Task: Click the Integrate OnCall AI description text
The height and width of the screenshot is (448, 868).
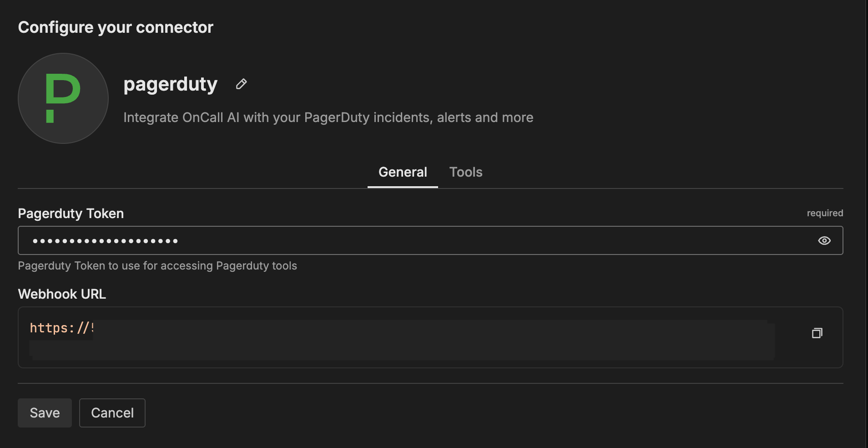Action: (328, 117)
